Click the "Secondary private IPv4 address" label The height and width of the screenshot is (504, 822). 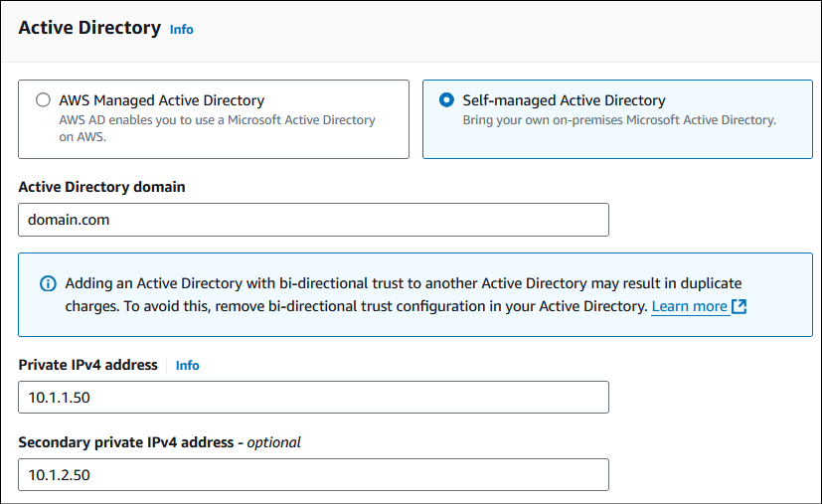tap(125, 442)
